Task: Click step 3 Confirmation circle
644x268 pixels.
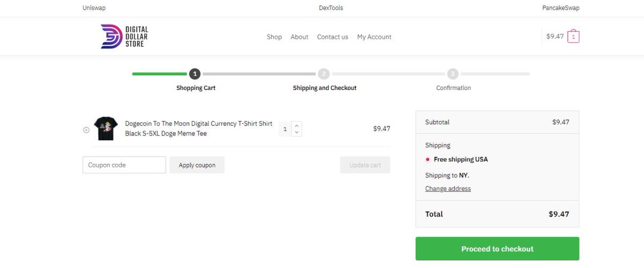Action: point(453,74)
